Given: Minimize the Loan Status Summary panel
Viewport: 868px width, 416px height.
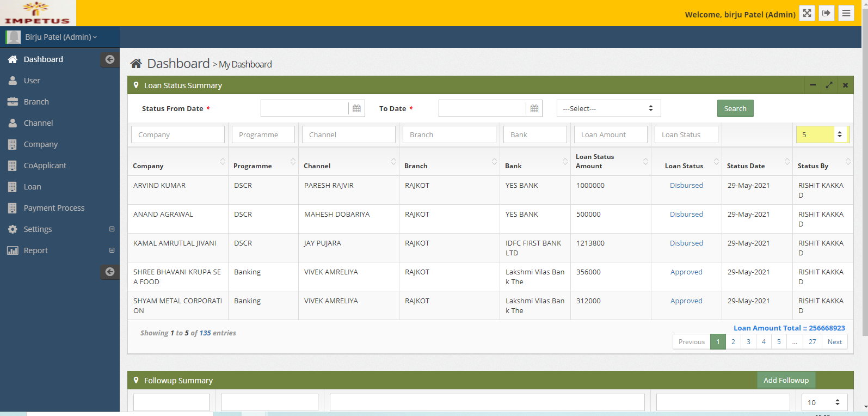Looking at the screenshot, I should pos(812,85).
